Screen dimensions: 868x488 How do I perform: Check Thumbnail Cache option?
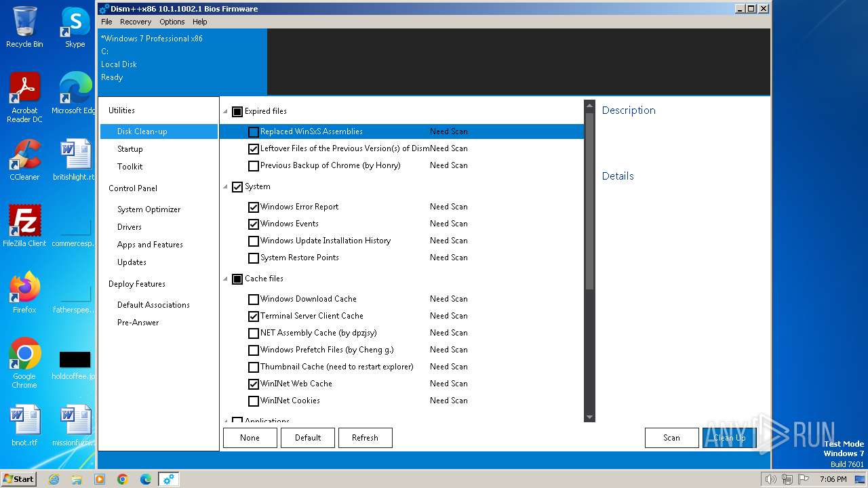point(254,367)
